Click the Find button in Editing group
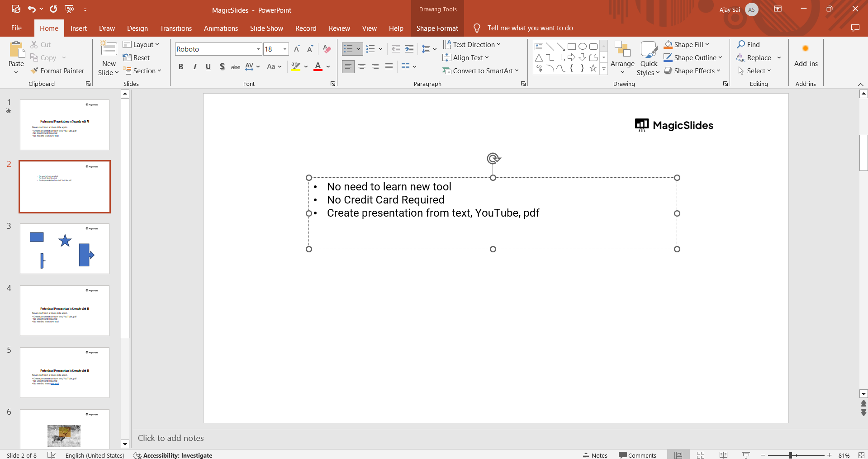 pos(749,45)
